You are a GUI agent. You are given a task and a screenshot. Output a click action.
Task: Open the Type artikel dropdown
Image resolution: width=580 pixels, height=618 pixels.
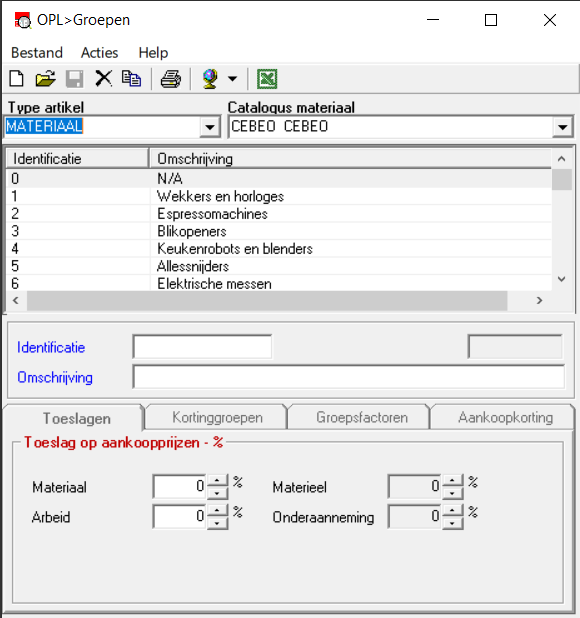tap(210, 127)
